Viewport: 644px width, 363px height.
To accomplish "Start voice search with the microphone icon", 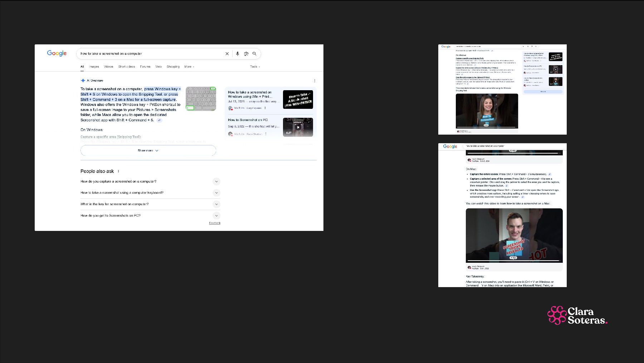I will (x=238, y=54).
